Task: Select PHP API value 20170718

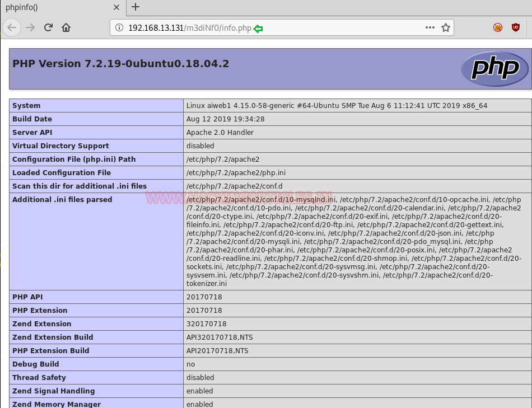Action: click(x=204, y=297)
